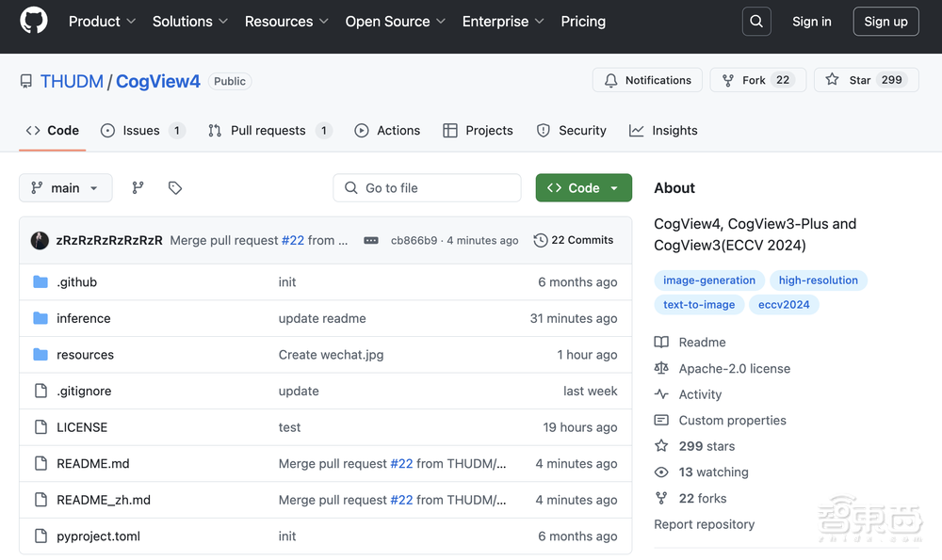Viewport: 942px width, 560px height.
Task: Star the CogView4 repository
Action: pos(849,80)
